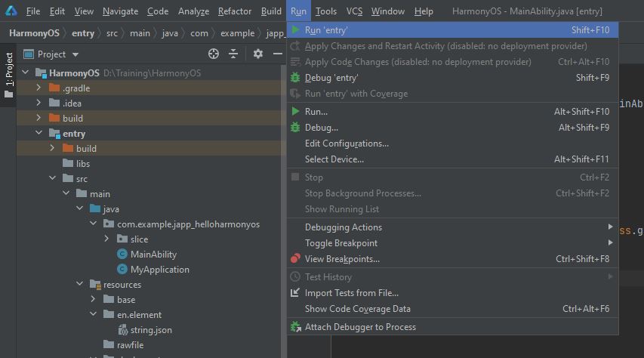Click the locate/select opened file crosshair icon
This screenshot has width=644, height=358.
pos(214,54)
